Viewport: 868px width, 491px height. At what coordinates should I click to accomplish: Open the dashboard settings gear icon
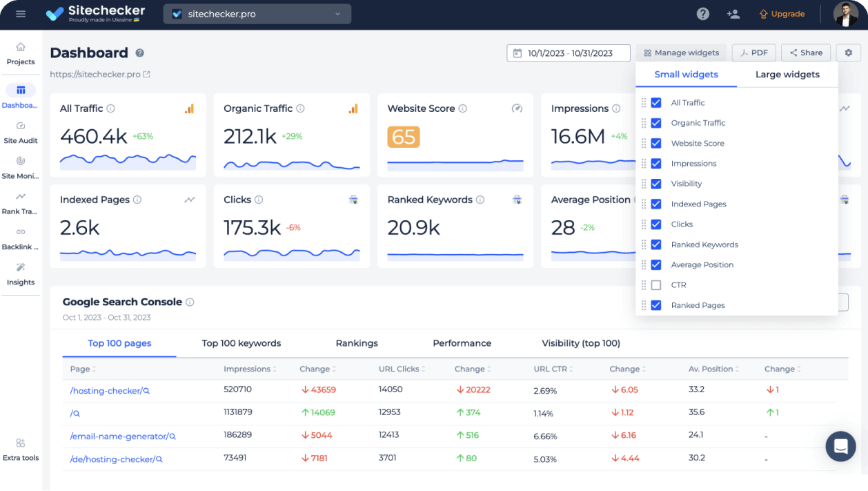click(x=848, y=52)
